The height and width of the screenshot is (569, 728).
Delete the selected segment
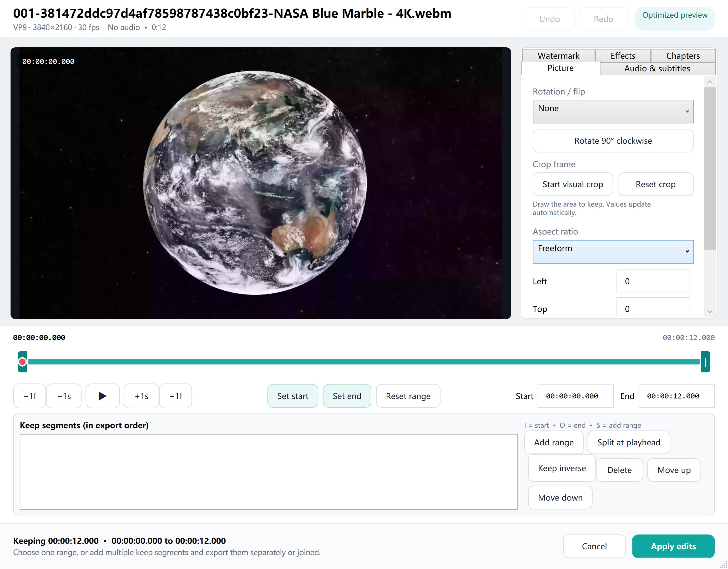619,470
